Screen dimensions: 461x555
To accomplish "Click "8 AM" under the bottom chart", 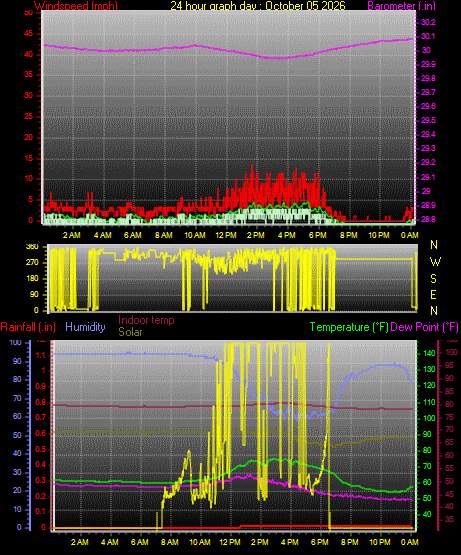I will [x=170, y=542].
